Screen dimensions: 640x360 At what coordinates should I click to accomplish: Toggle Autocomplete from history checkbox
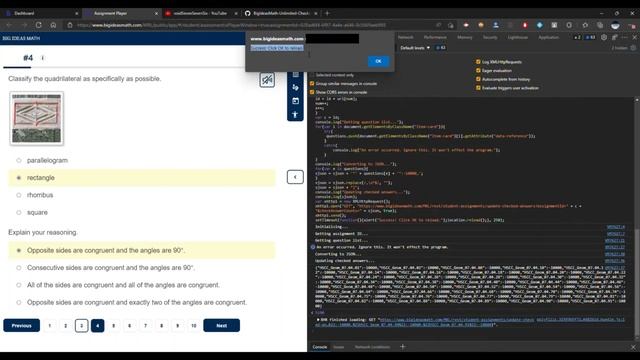[478, 79]
